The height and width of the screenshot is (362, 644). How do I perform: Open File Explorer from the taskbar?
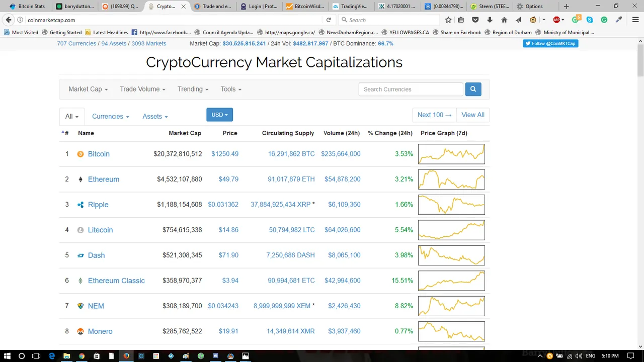tap(66, 356)
